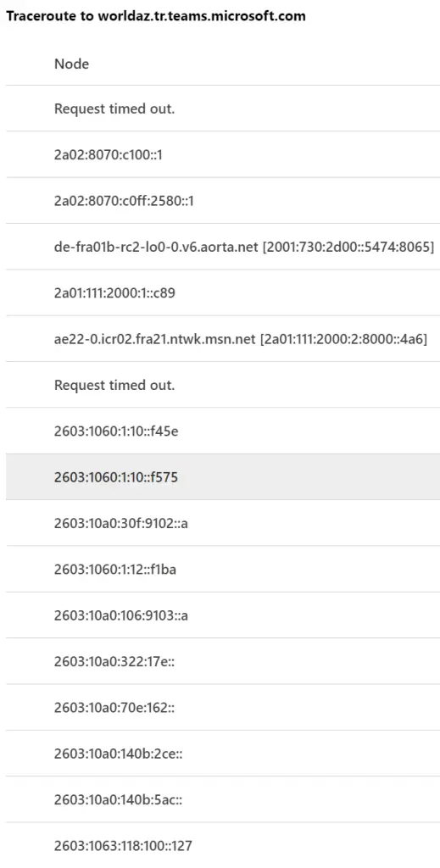This screenshot has height=868, width=440.
Task: Select row 2603:1060:1:10::f45e
Action: [222, 431]
